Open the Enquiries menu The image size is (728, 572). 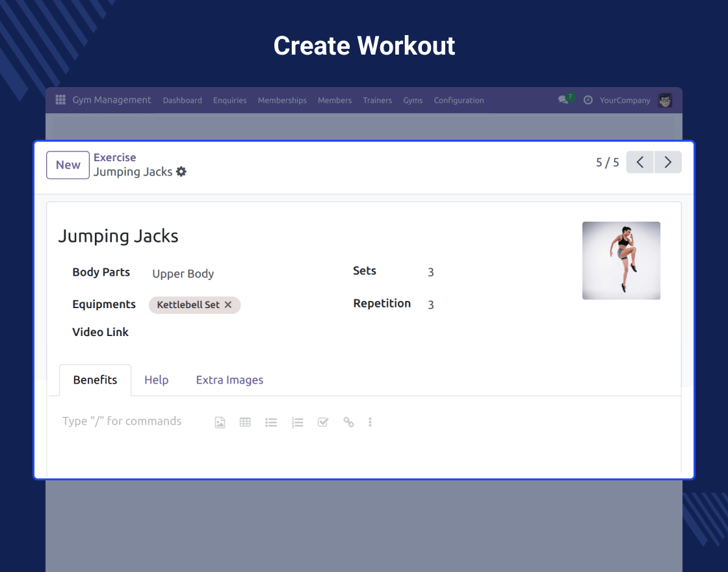coord(230,100)
